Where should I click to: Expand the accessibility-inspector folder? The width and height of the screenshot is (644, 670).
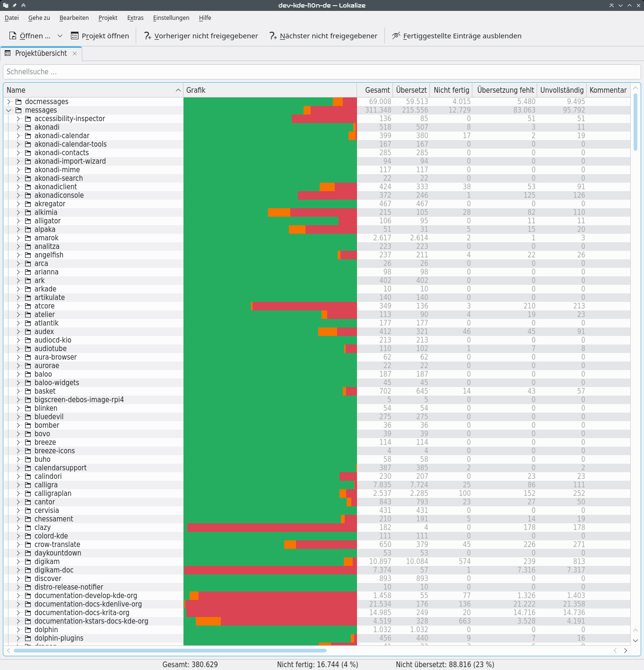pos(18,119)
